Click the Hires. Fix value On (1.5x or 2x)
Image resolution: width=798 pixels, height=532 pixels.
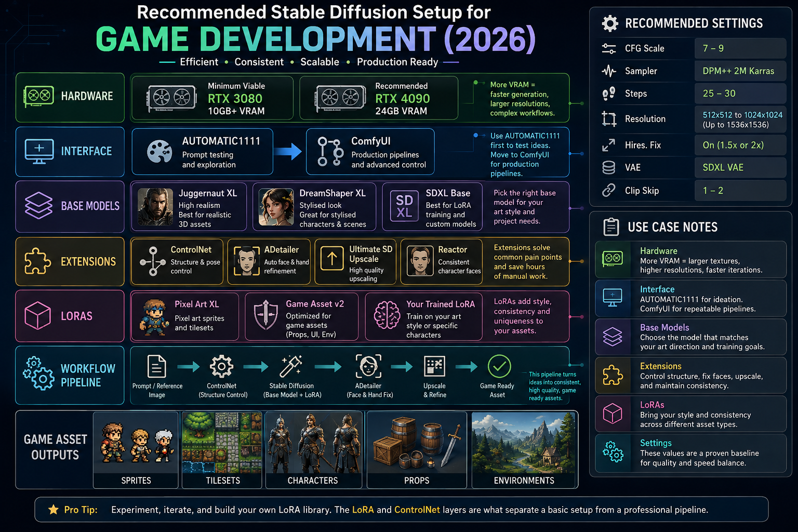tap(740, 145)
